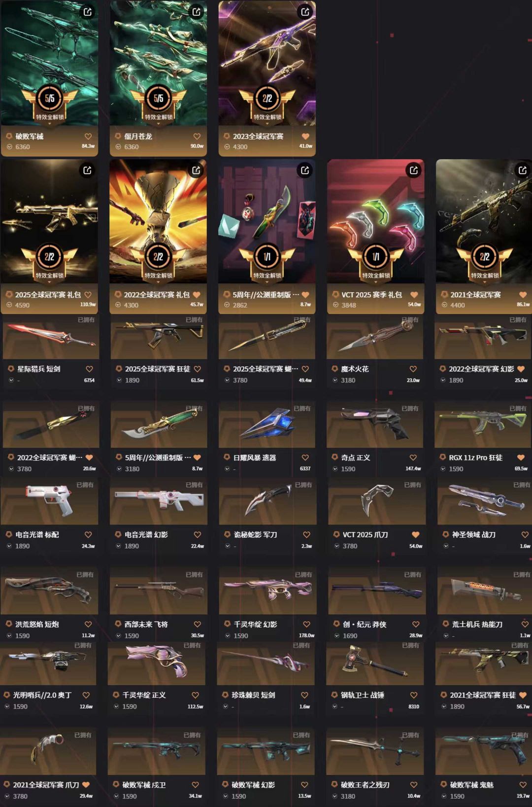
Task: Click share icon on 偃月苍龙 bundle card
Action: click(x=197, y=12)
